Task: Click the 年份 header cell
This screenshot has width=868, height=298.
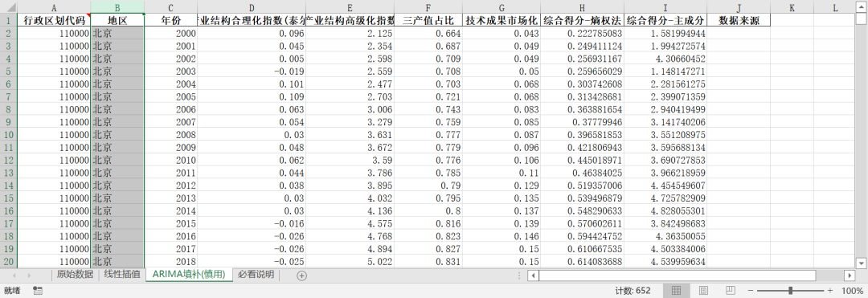Action: point(170,20)
